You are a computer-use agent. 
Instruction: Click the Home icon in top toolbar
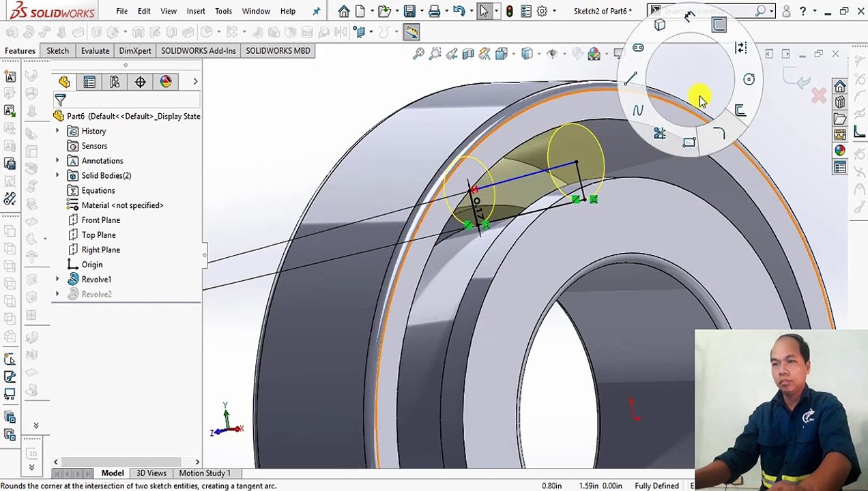(x=344, y=11)
